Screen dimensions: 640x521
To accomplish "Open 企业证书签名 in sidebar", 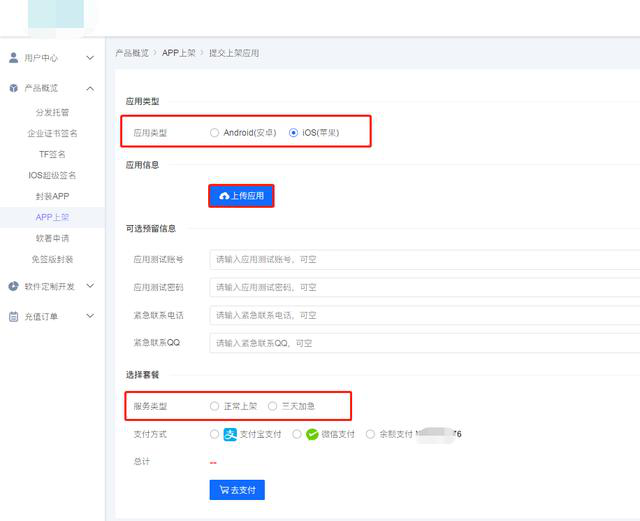I will pyautogui.click(x=52, y=133).
